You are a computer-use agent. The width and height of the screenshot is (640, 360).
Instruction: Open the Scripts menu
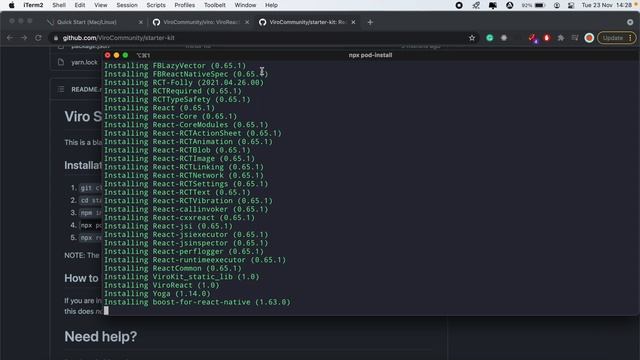pos(156,5)
